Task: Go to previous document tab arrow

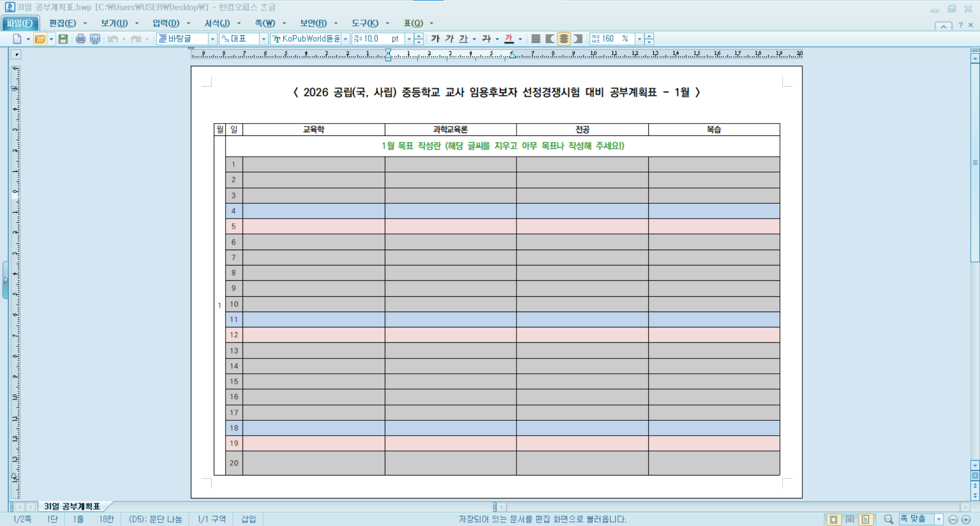Action: [20, 507]
